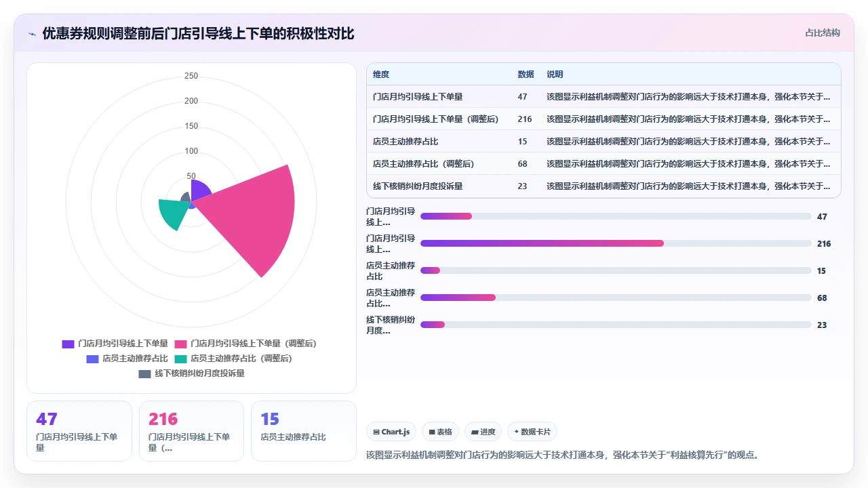Open the data card showing 47
This screenshot has width=868, height=488.
pos(79,431)
